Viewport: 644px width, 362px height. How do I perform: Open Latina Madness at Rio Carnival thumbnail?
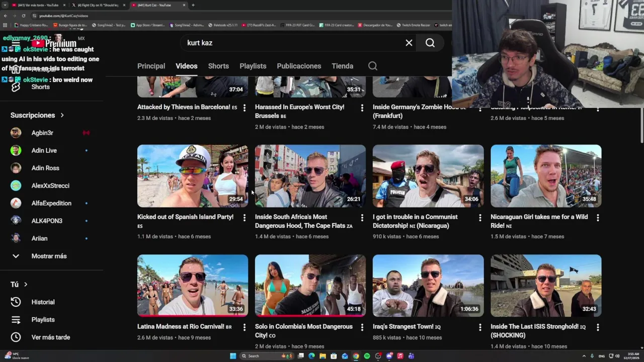pyautogui.click(x=193, y=286)
